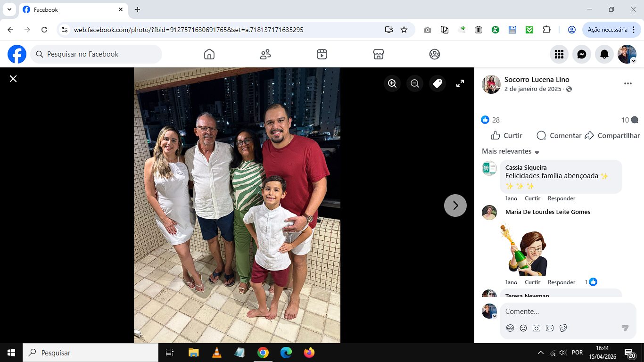Open the notifications bell
Screen dimensions: 644x362
pos(604,54)
